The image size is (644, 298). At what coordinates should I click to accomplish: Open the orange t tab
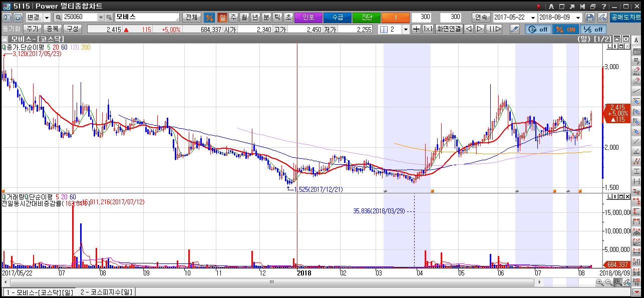(x=395, y=17)
